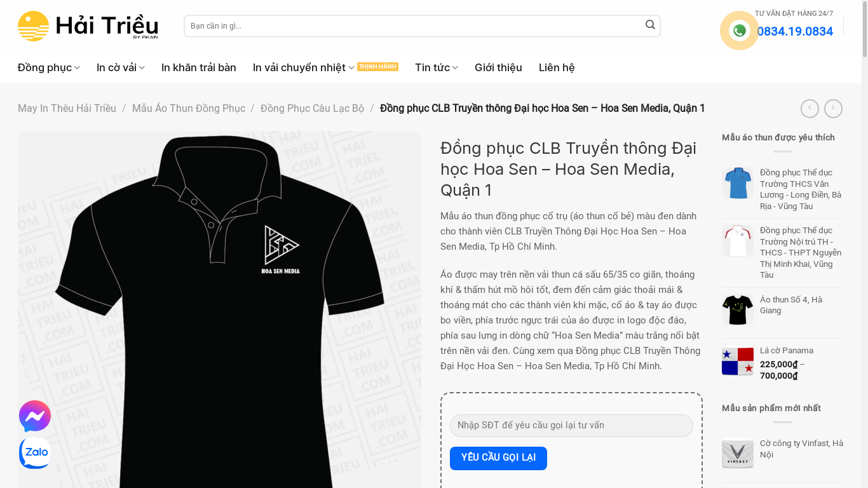The height and width of the screenshot is (488, 868).
Task: Click the search box Bạn cần in gì
Action: pyautogui.click(x=413, y=26)
